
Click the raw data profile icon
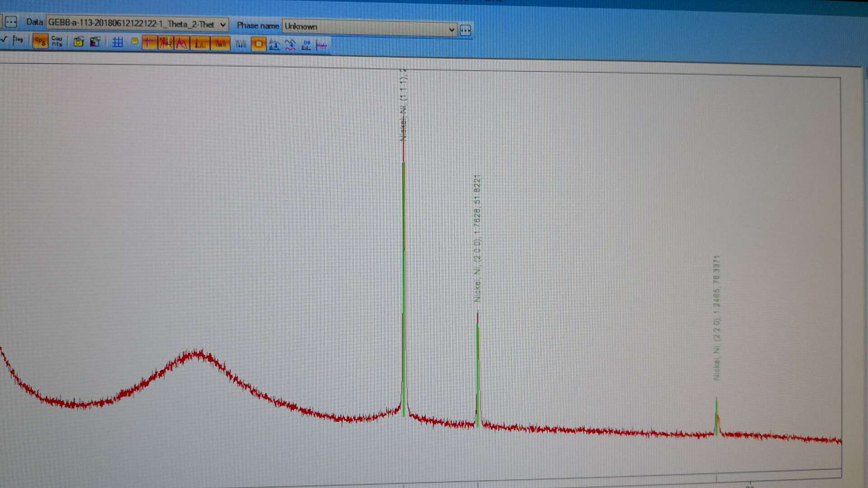(165, 43)
